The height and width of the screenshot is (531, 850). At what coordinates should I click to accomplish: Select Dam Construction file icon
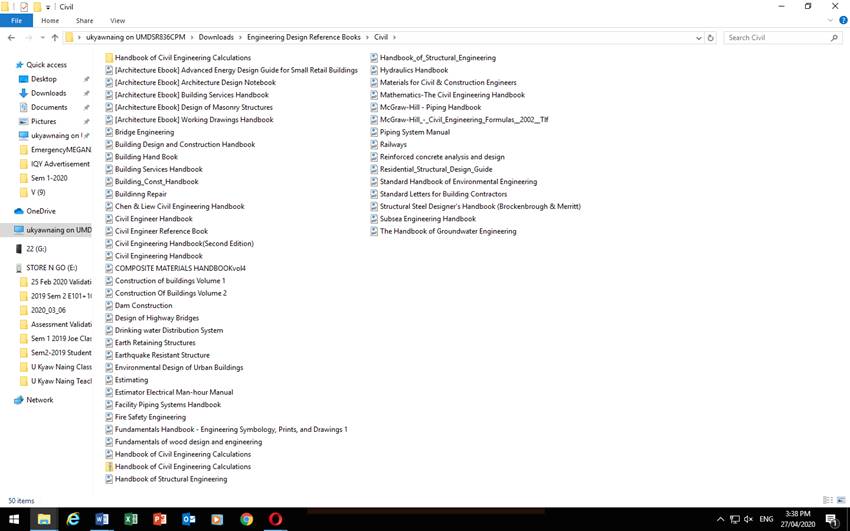tap(109, 306)
